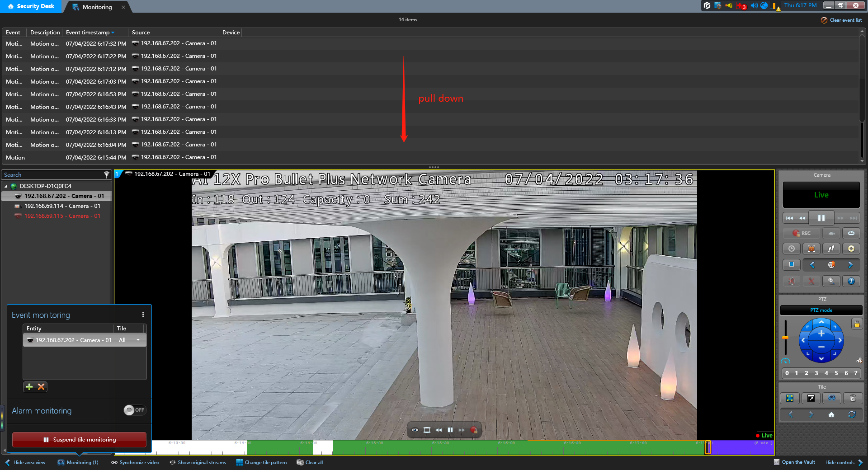This screenshot has height=470, width=868.
Task: Pan camera up with PTZ arrow
Action: click(821, 322)
